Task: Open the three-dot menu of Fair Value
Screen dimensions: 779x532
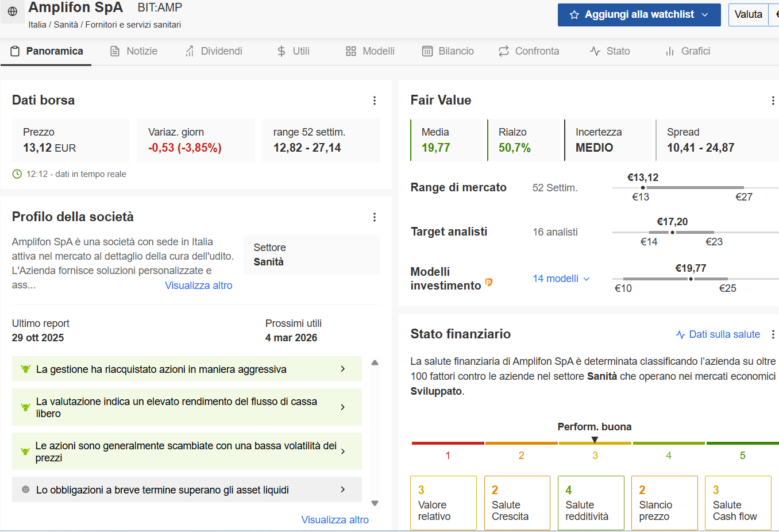Action: [773, 100]
